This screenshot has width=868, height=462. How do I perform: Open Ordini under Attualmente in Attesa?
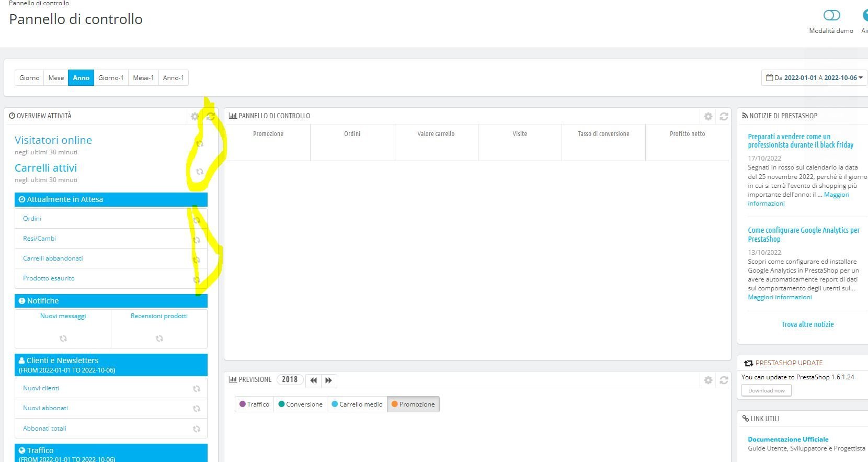coord(32,219)
